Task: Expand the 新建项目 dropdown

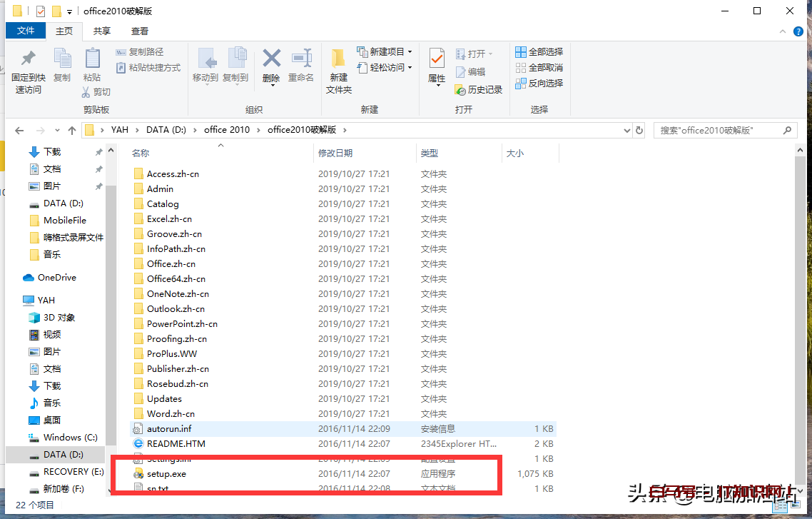Action: (386, 52)
